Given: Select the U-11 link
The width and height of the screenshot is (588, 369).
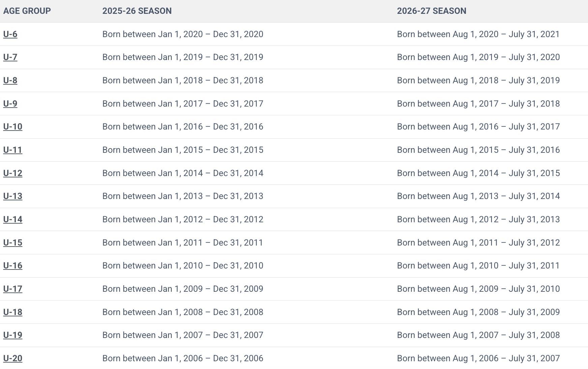Looking at the screenshot, I should point(13,150).
